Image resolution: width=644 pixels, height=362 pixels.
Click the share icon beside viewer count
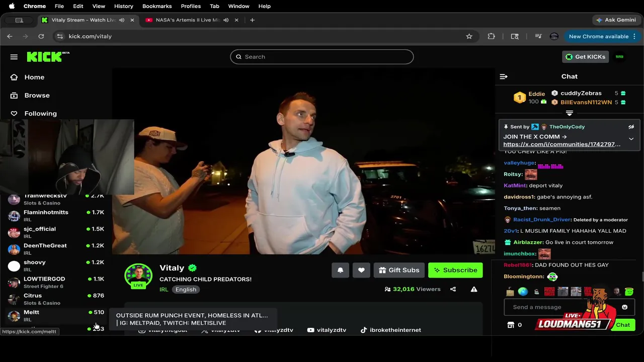(453, 289)
